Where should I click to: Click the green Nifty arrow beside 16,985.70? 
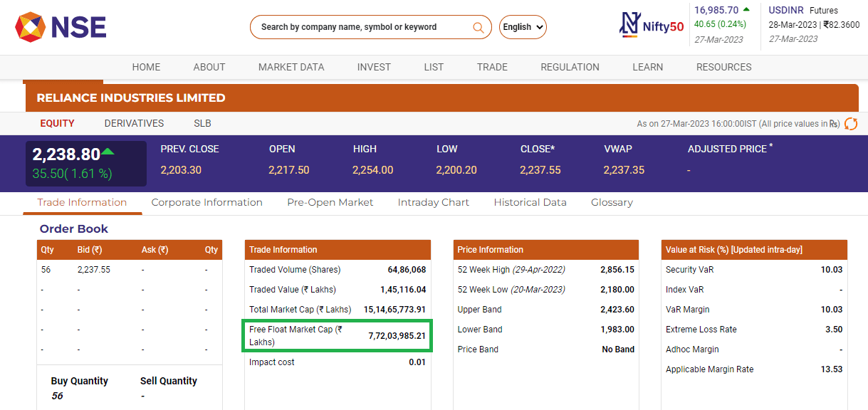(x=746, y=9)
